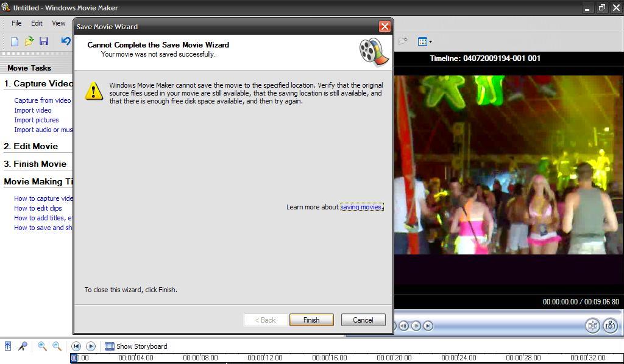The image size is (624, 364).
Task: Click Import video in Movie Tasks
Action: click(x=33, y=110)
